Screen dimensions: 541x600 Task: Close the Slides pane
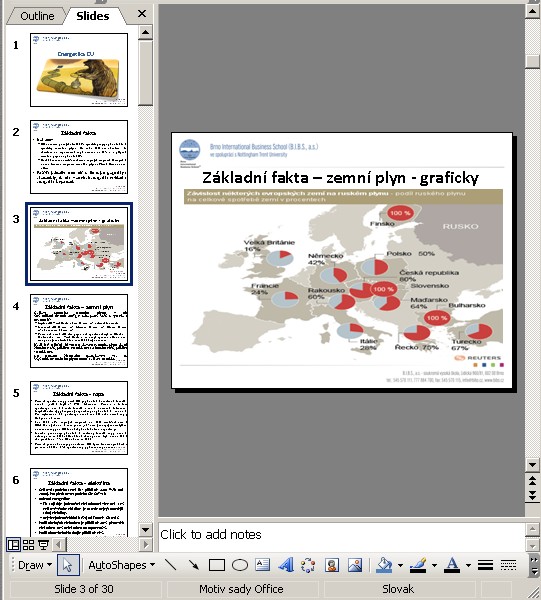pyautogui.click(x=142, y=14)
